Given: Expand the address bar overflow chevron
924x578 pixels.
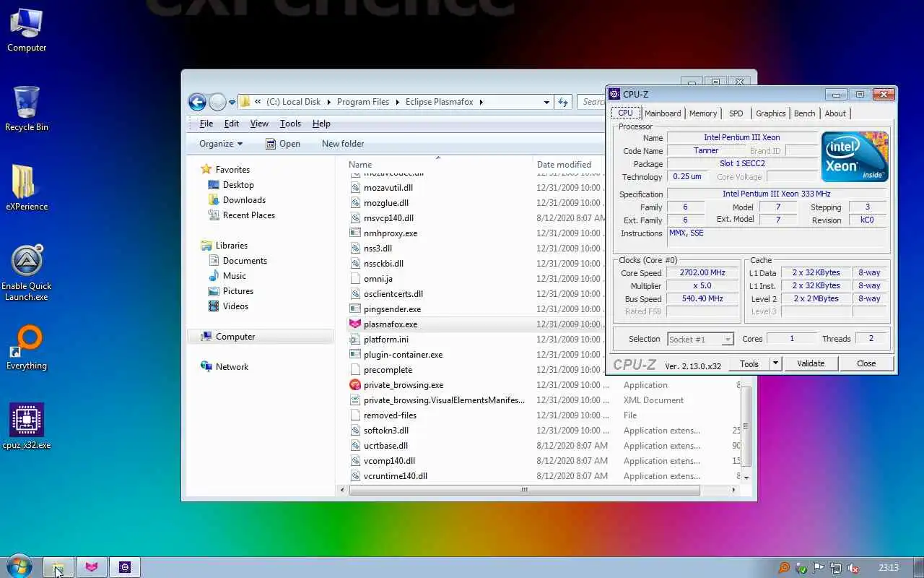Looking at the screenshot, I should [x=258, y=102].
